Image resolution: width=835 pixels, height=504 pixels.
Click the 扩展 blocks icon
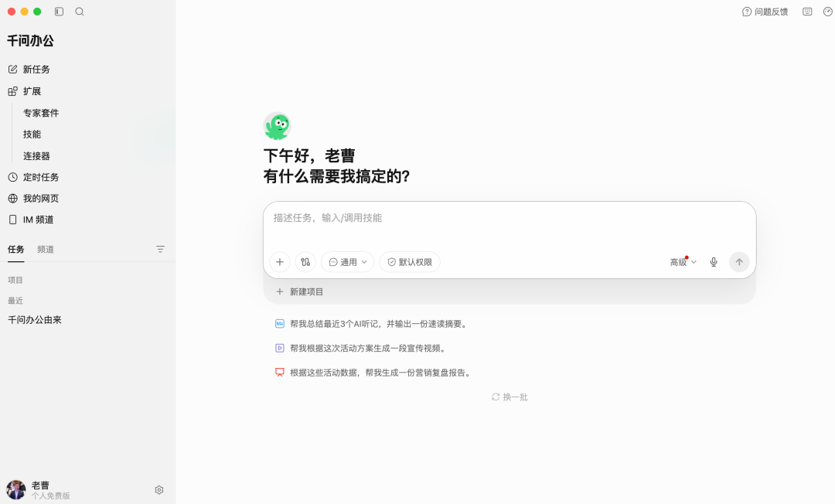point(13,91)
